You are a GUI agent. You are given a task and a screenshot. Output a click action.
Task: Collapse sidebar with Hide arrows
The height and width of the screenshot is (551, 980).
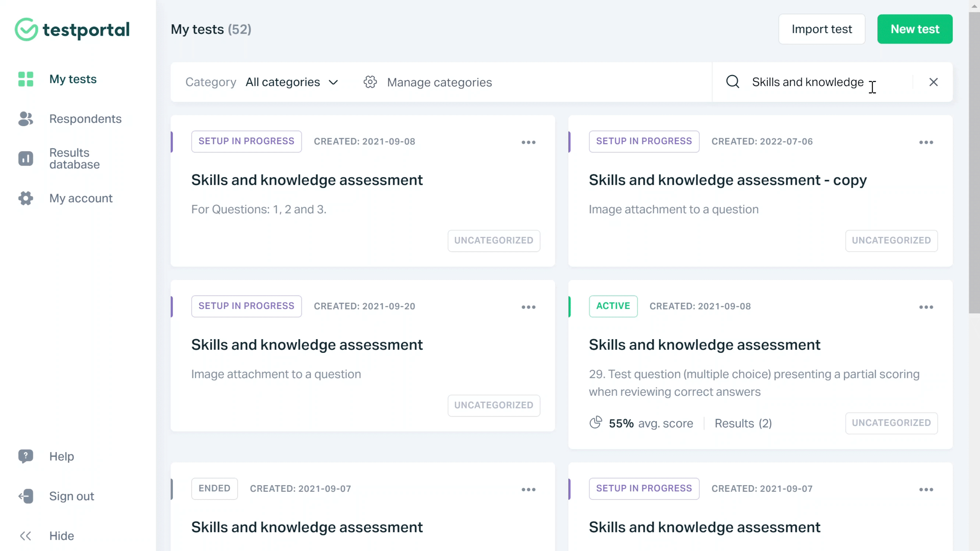[26, 536]
